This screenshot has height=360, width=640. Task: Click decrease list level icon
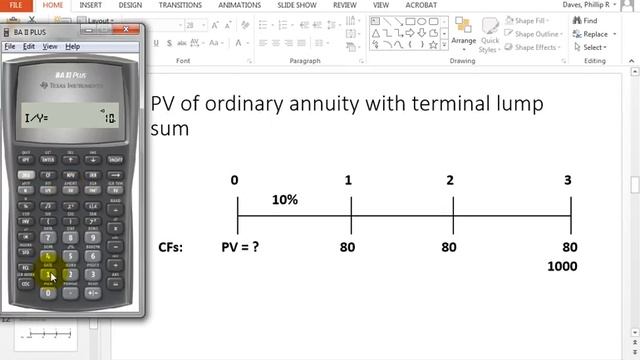(304, 25)
